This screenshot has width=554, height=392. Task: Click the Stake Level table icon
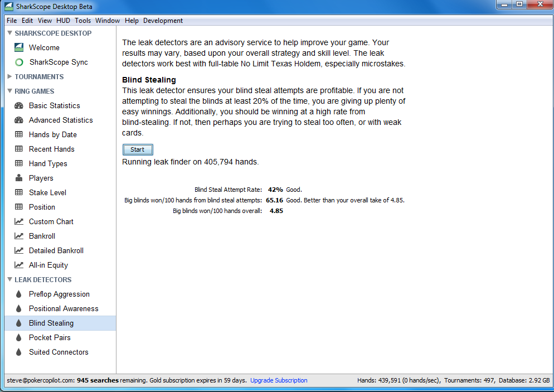pos(19,192)
